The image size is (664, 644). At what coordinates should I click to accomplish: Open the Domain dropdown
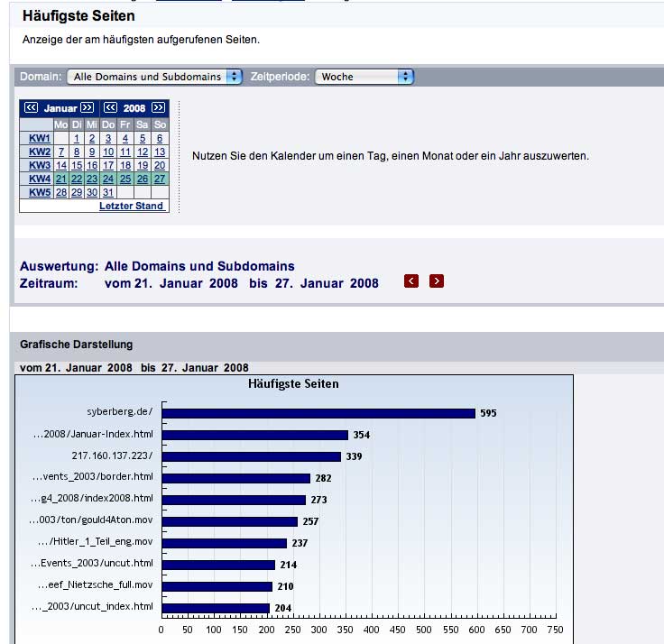pyautogui.click(x=157, y=77)
